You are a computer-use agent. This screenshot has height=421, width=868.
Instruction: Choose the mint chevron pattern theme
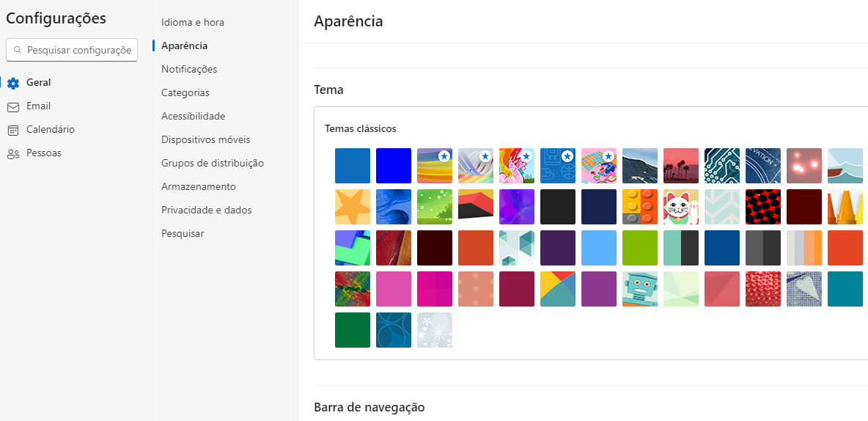(x=722, y=207)
